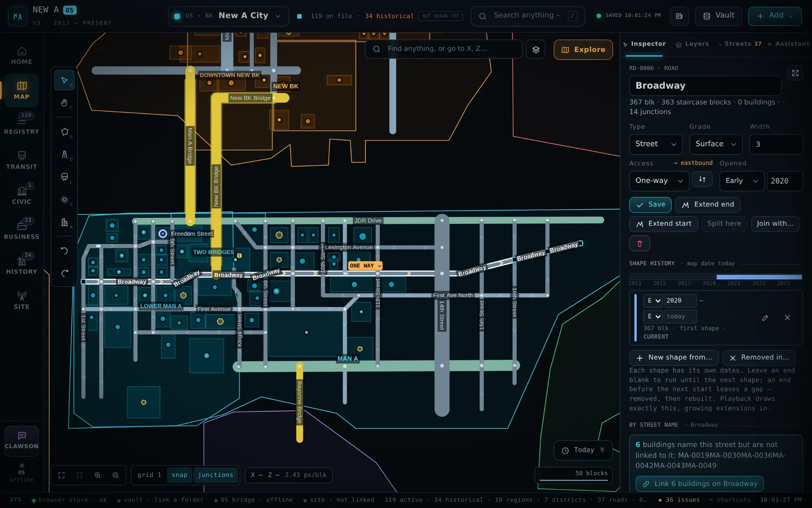Click Extend end button
The height and width of the screenshot is (508, 812).
[x=708, y=205]
